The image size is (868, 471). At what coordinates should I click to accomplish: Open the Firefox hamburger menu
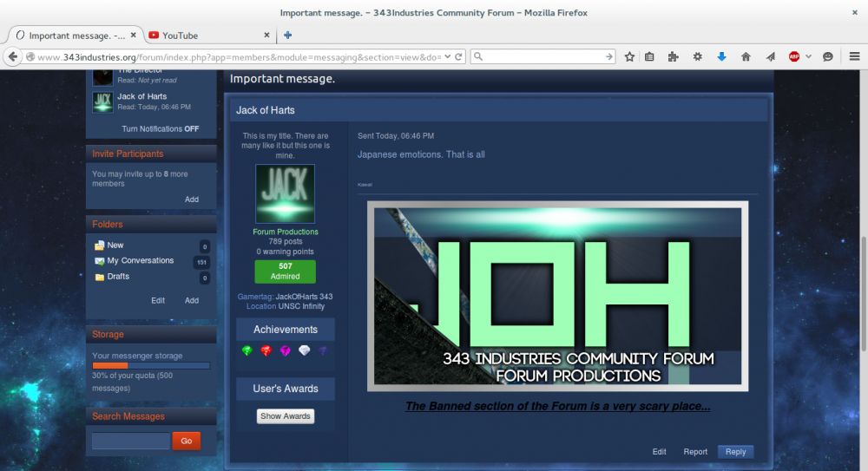[854, 57]
